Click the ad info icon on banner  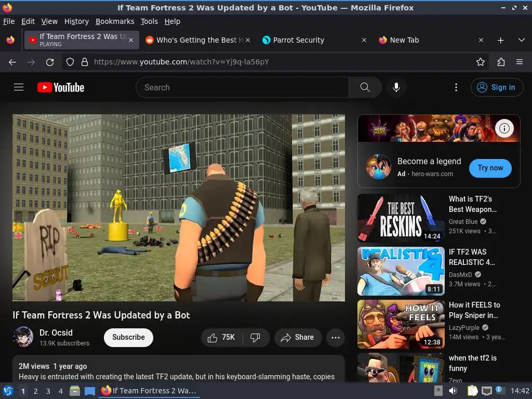504,128
